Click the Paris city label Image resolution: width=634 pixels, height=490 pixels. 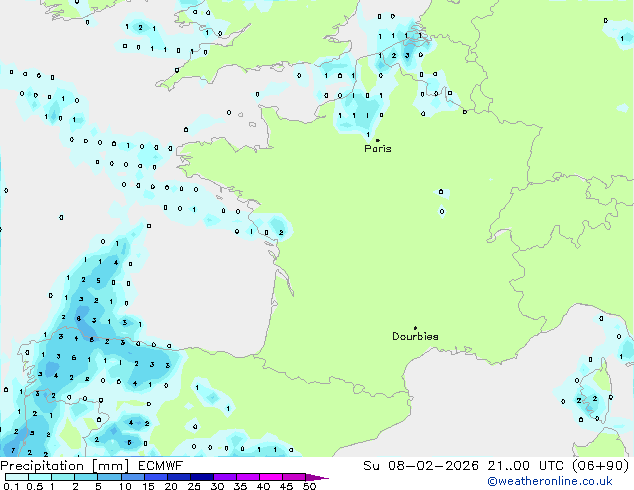(378, 149)
